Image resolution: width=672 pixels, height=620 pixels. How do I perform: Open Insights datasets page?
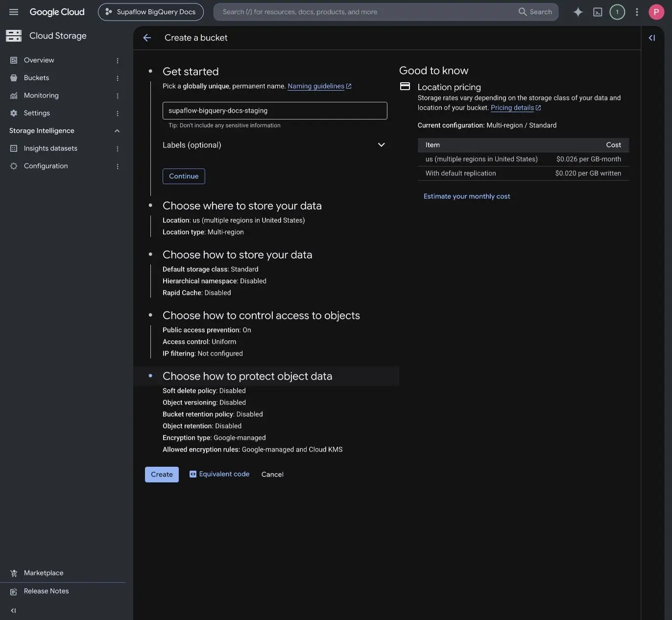point(50,148)
